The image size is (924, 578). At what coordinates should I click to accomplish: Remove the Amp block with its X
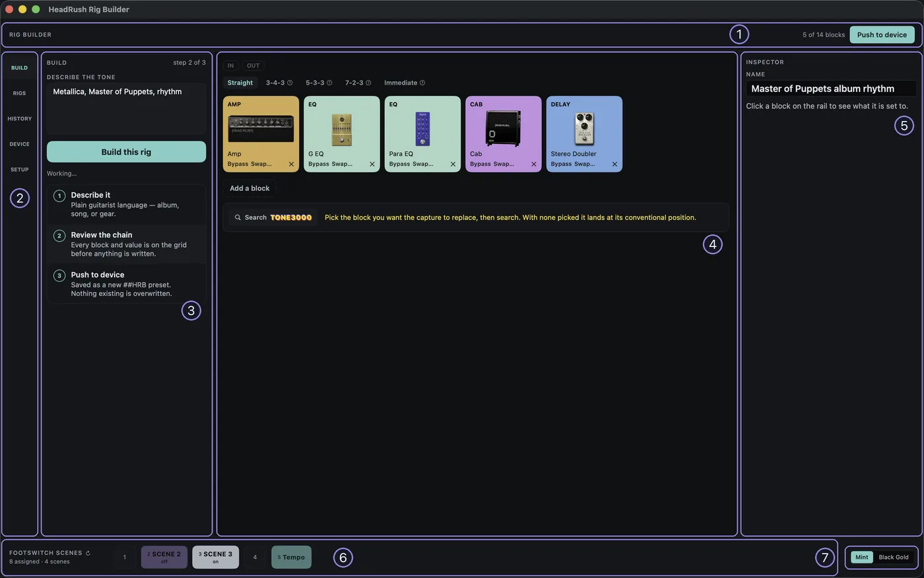pyautogui.click(x=291, y=164)
